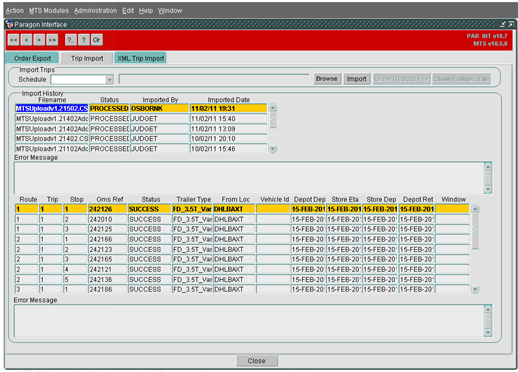
Task: Click the '?' execute query button
Action: coord(83,40)
